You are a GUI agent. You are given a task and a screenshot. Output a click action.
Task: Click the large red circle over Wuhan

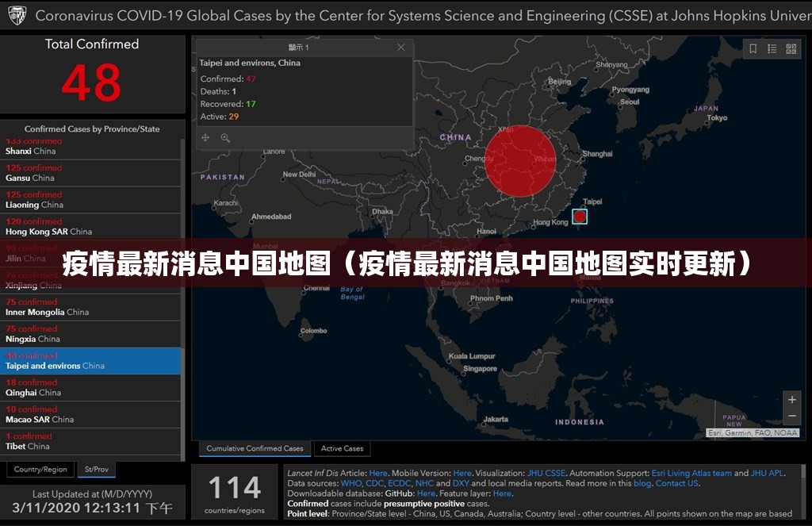[520, 160]
